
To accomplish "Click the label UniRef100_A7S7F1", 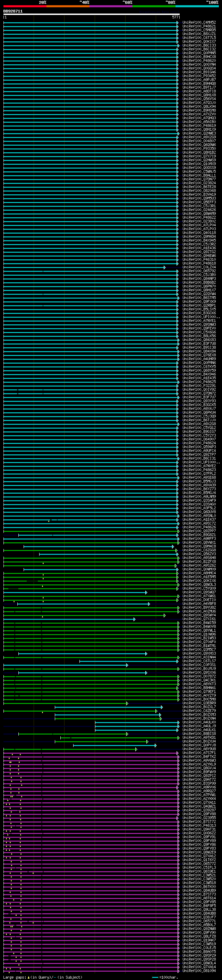I will coord(199,753).
